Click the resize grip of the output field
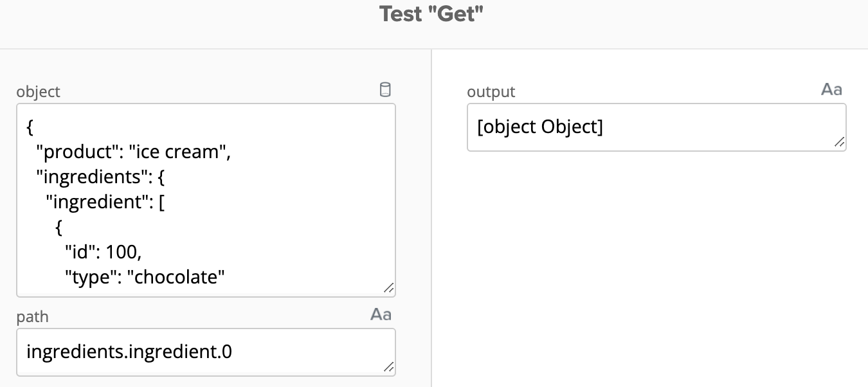Viewport: 868px width, 387px height. click(840, 143)
